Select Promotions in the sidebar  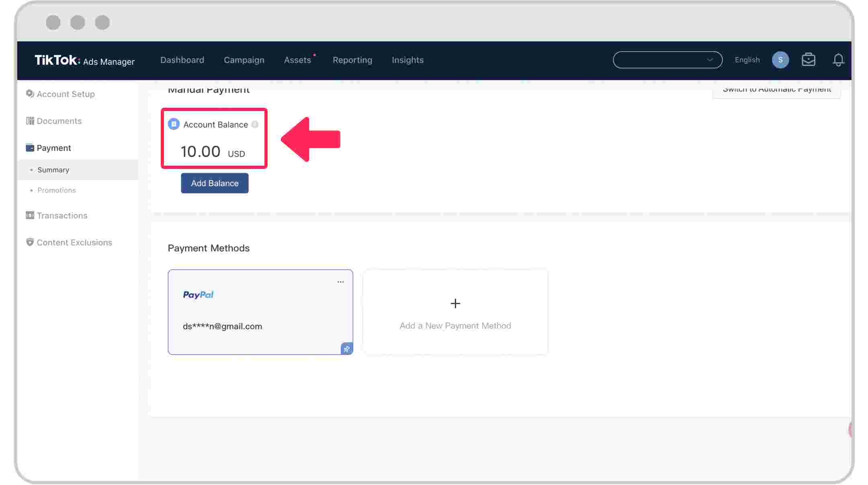tap(56, 190)
